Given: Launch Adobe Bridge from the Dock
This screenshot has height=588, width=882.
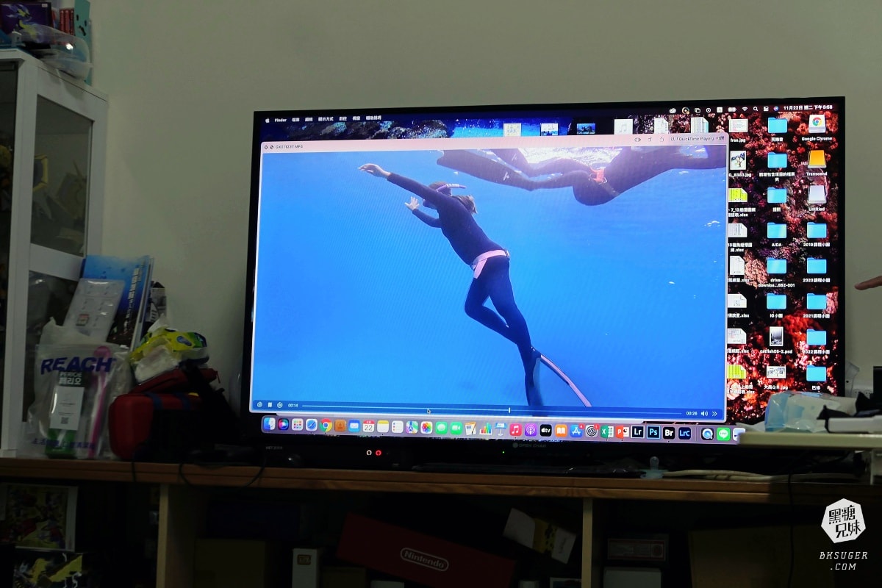Looking at the screenshot, I should tap(669, 432).
